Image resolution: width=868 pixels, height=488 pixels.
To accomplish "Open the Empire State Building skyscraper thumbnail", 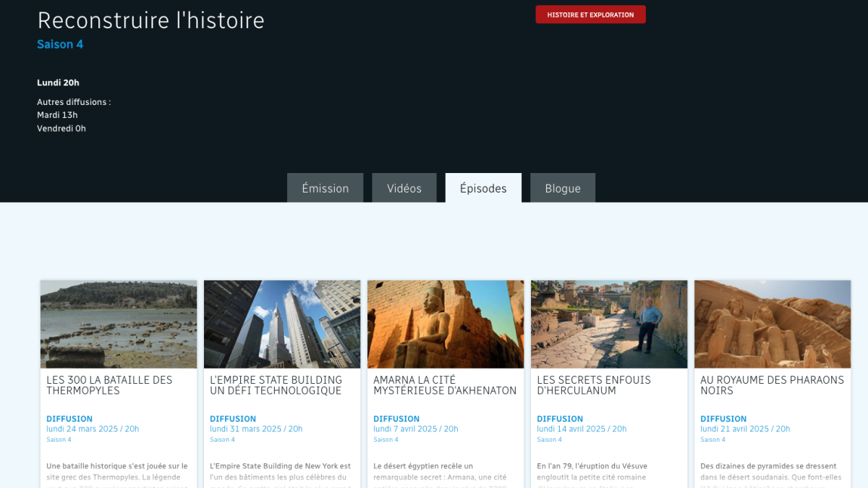I will click(x=282, y=324).
